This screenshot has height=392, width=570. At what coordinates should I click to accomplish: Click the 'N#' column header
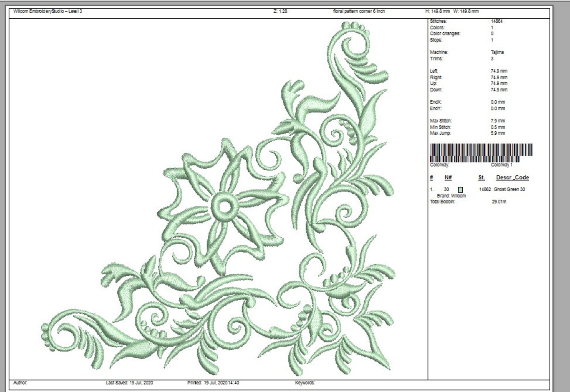[x=448, y=178]
